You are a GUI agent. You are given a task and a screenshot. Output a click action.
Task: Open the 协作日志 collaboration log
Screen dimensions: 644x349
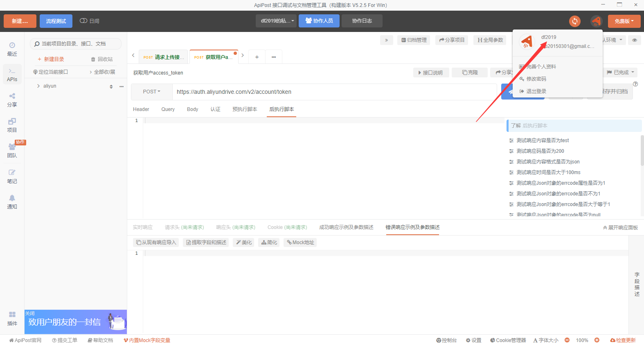pos(362,21)
